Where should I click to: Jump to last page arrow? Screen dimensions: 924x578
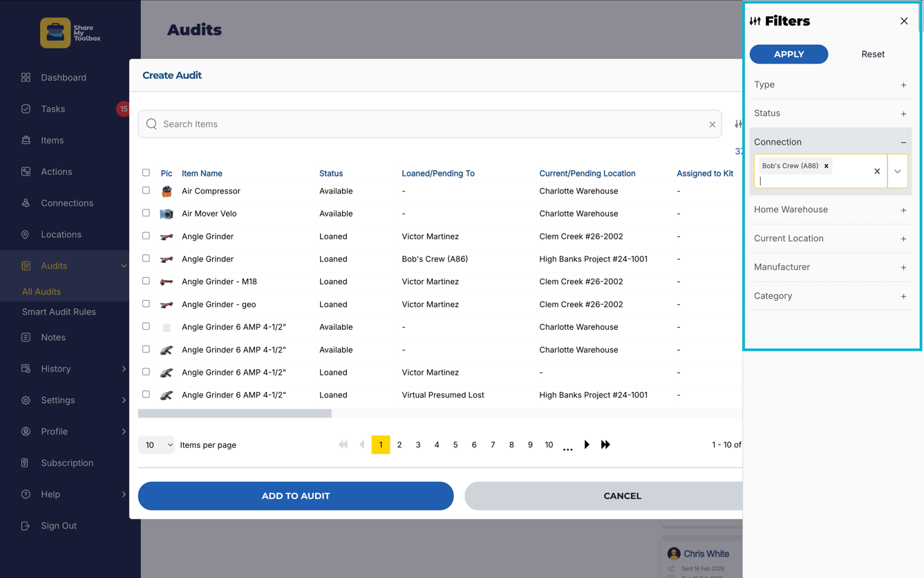pyautogui.click(x=605, y=445)
